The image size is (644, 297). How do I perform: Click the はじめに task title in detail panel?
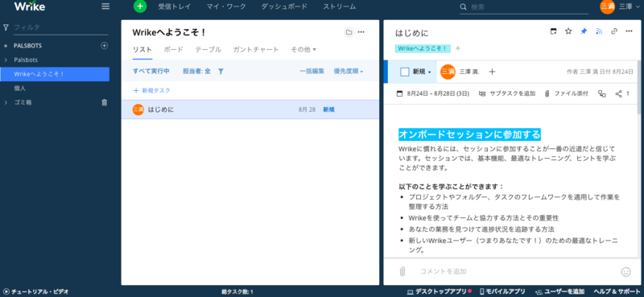411,33
